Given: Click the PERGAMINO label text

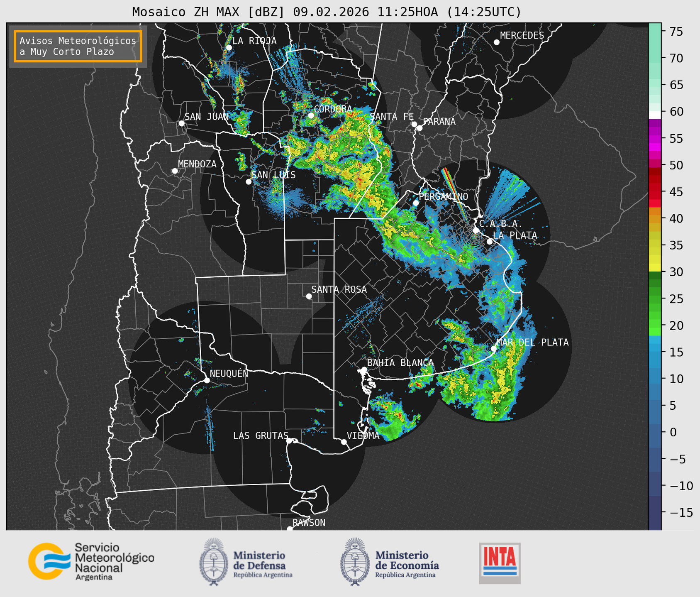Looking at the screenshot, I should (443, 196).
